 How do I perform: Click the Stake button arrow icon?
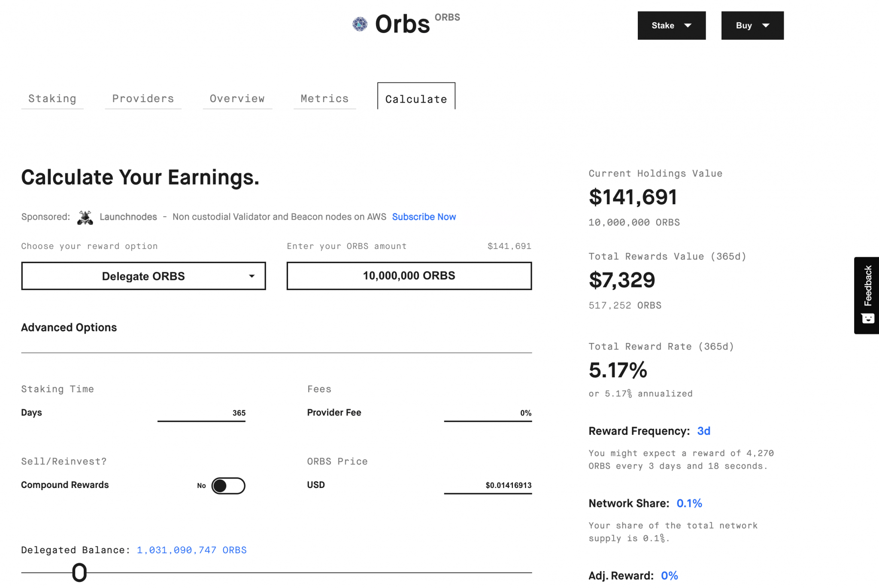pos(688,26)
